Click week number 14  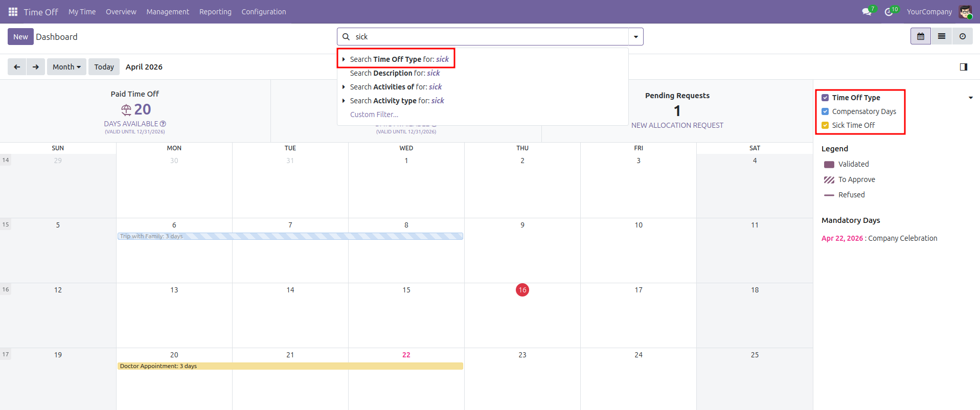pos(6,160)
